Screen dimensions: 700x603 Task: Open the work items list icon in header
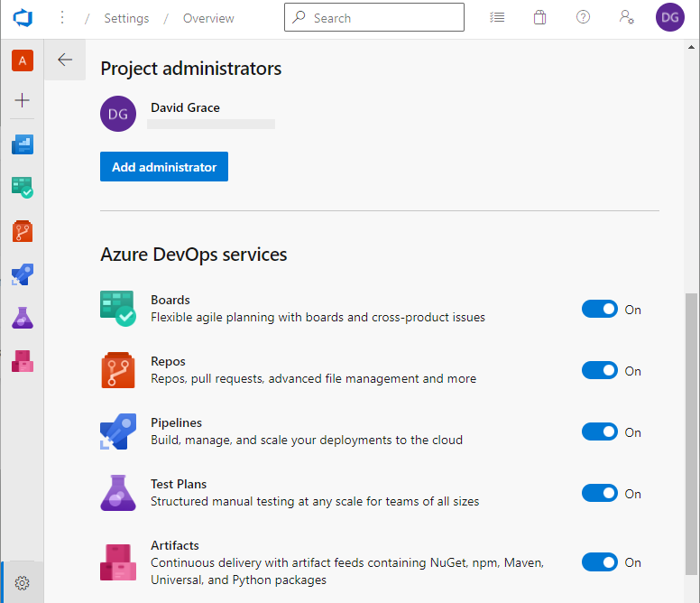[497, 17]
